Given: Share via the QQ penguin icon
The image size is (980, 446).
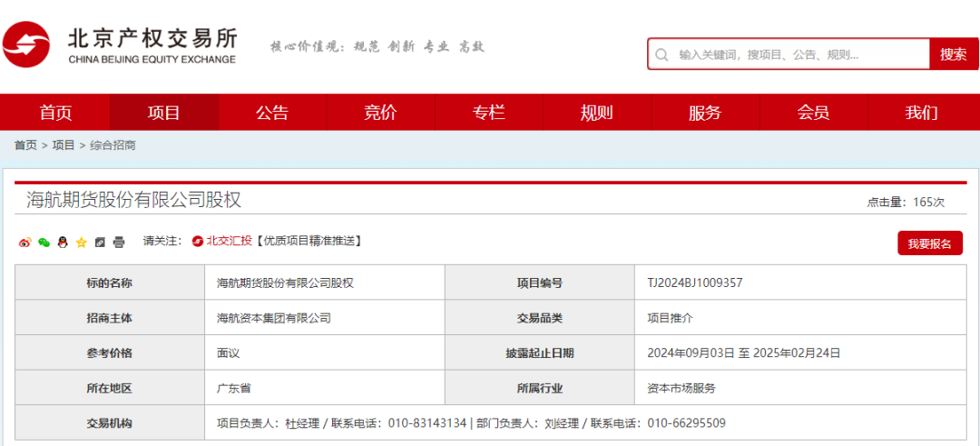Looking at the screenshot, I should click(x=63, y=243).
